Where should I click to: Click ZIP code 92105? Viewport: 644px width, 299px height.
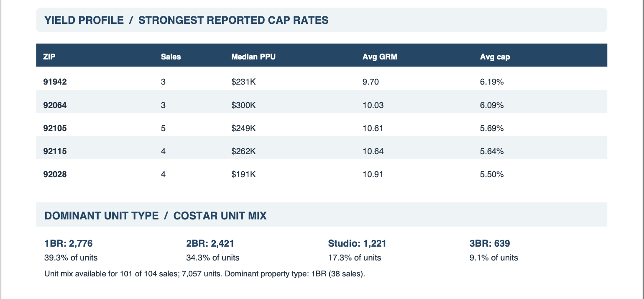[55, 129]
